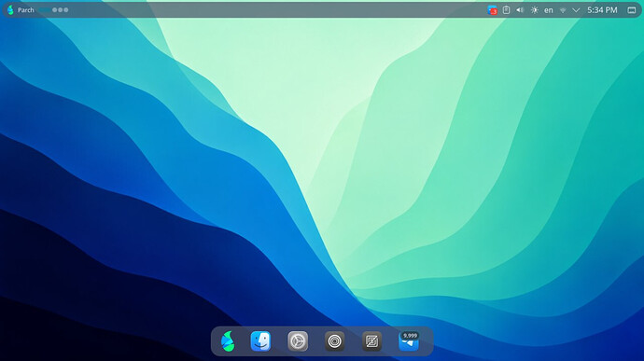Image resolution: width=644 pixels, height=361 pixels.
Task: Click the show desktop icon in panel
Action: pyautogui.click(x=632, y=10)
